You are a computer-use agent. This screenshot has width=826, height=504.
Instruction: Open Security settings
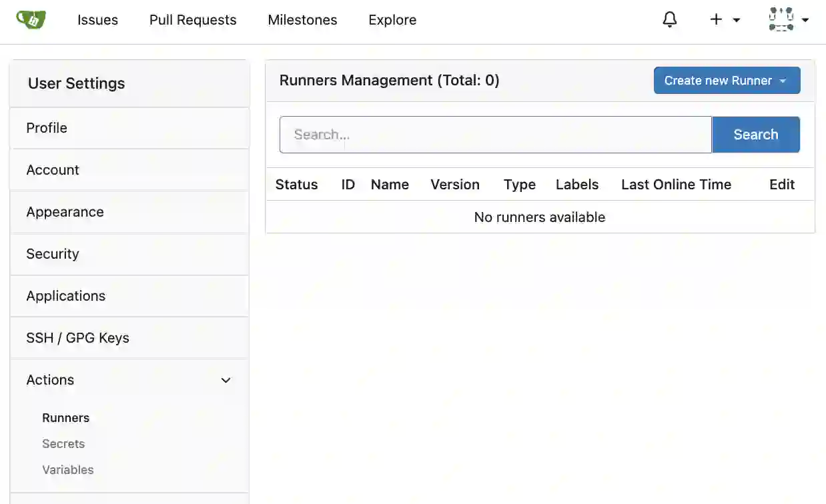pos(129,254)
